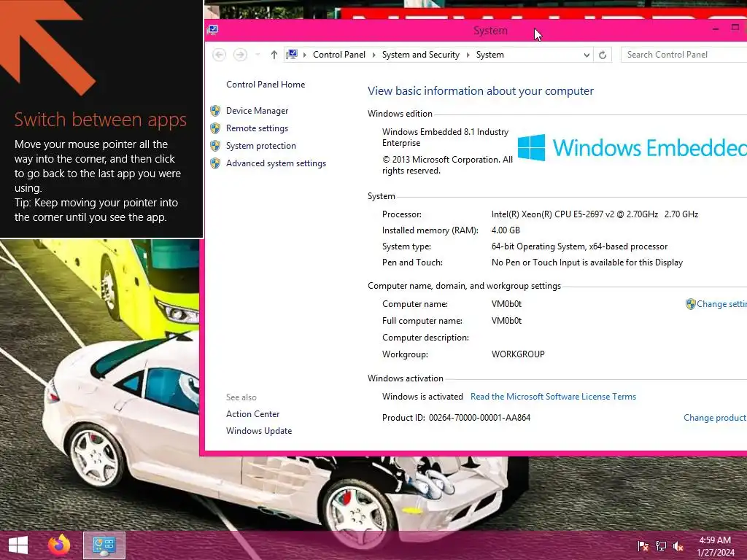
Task: Maximize the System window
Action: click(x=735, y=28)
